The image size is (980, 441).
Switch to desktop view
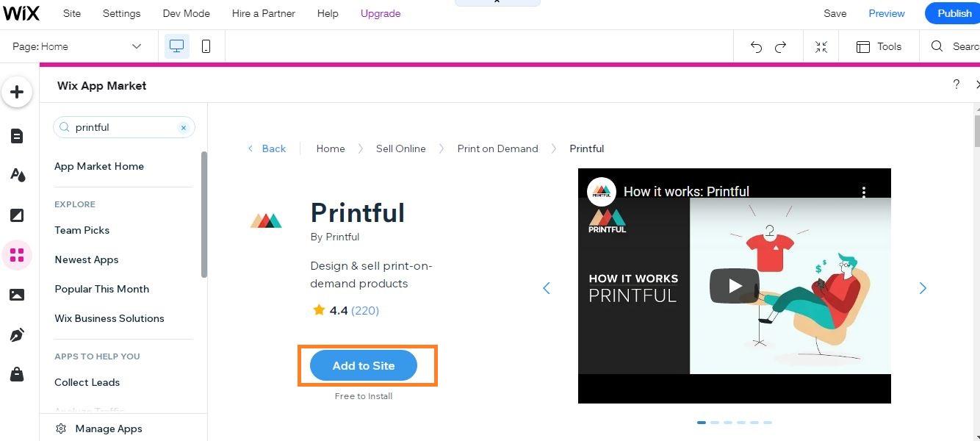[x=176, y=46]
